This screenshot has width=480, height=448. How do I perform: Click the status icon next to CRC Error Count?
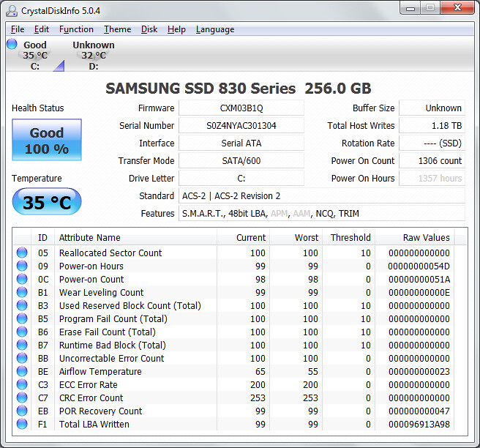(x=22, y=398)
